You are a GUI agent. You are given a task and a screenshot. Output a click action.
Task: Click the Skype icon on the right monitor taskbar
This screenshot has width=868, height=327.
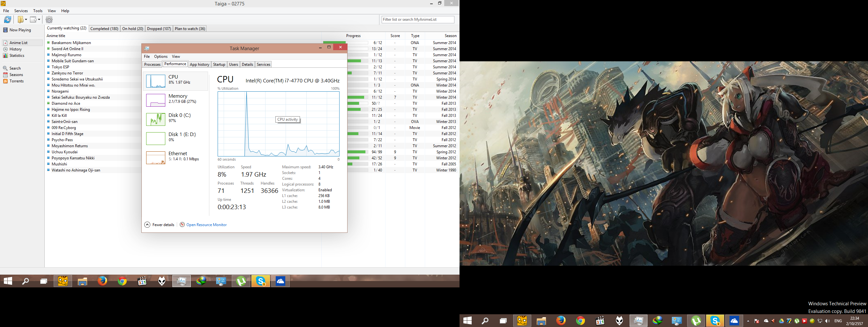pos(715,321)
